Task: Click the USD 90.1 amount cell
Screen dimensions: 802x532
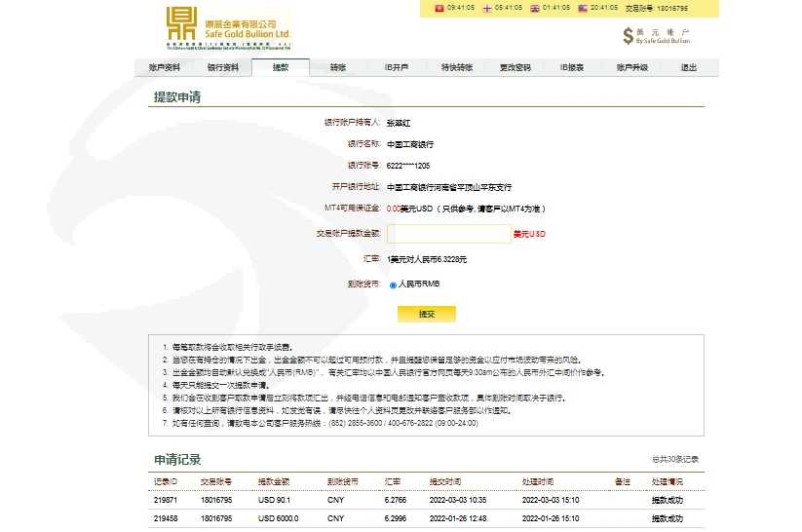Action: coord(274,500)
